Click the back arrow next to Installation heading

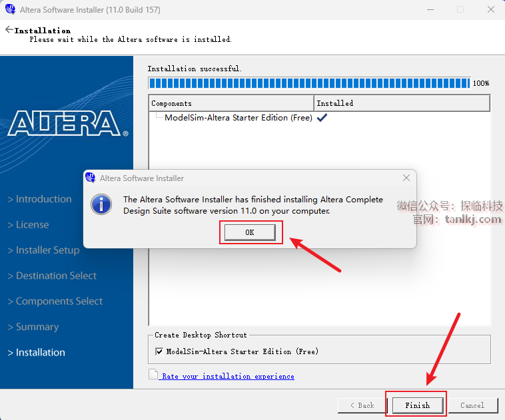tap(9, 29)
